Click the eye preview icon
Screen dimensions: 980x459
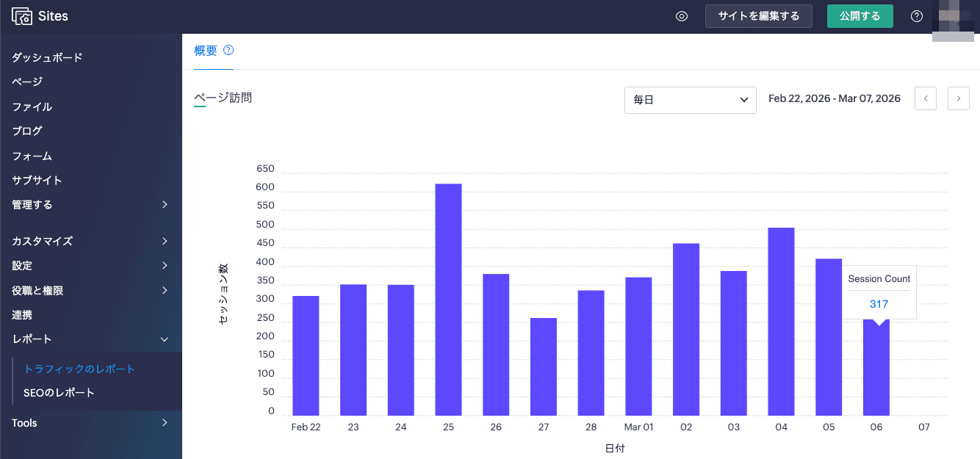(682, 16)
